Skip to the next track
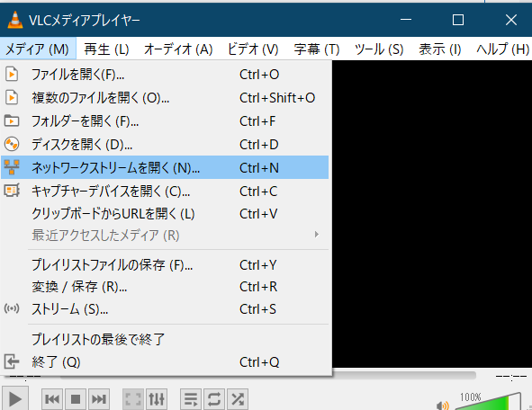 click(x=99, y=399)
